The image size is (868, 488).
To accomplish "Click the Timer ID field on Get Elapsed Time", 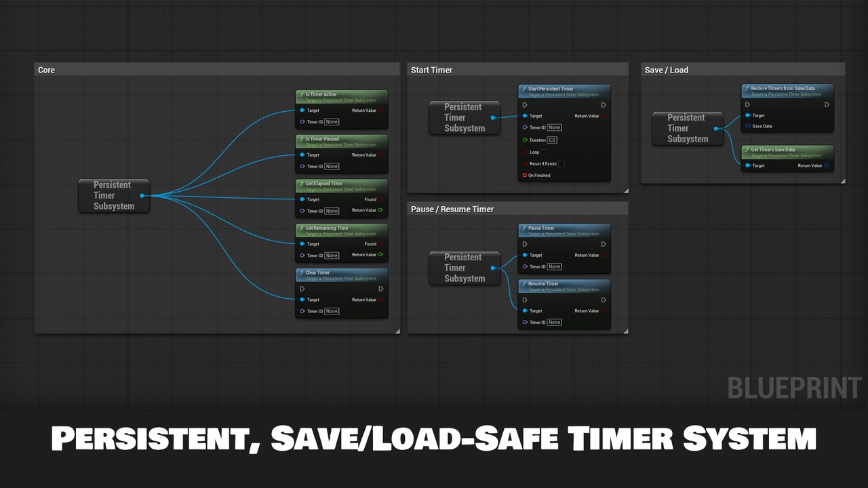I will click(332, 211).
